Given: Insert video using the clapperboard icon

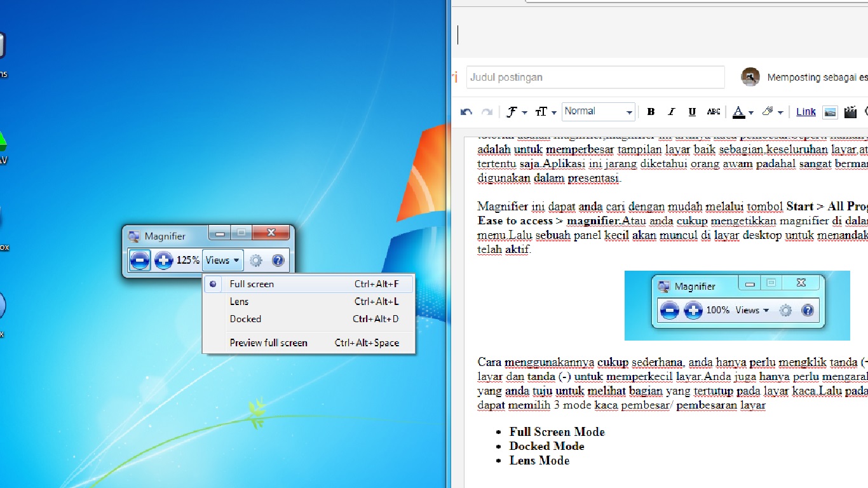Looking at the screenshot, I should point(850,112).
